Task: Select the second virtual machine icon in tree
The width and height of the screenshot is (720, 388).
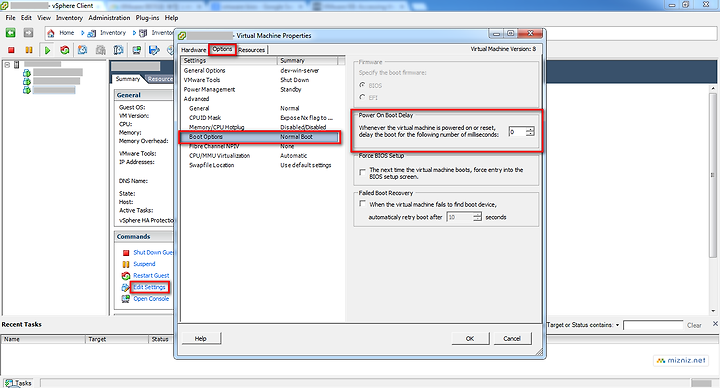Action: 27,81
